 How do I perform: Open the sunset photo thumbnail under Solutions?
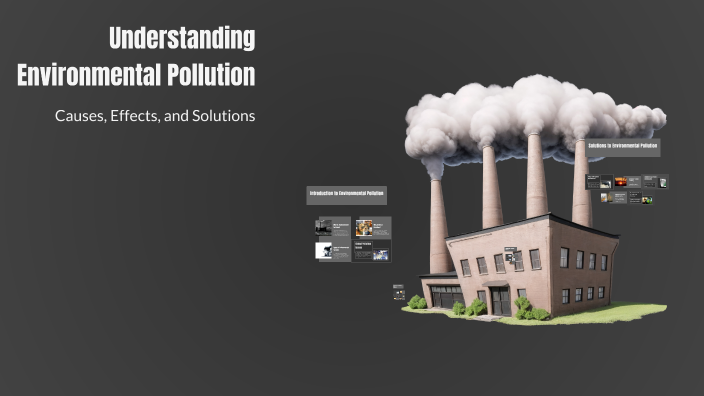pos(620,181)
